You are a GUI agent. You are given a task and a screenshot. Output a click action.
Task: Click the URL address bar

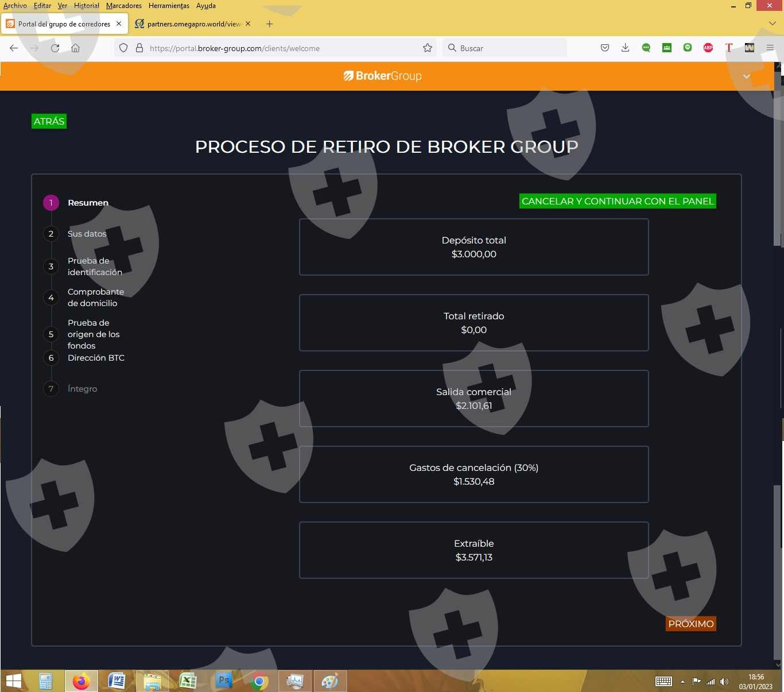[275, 48]
